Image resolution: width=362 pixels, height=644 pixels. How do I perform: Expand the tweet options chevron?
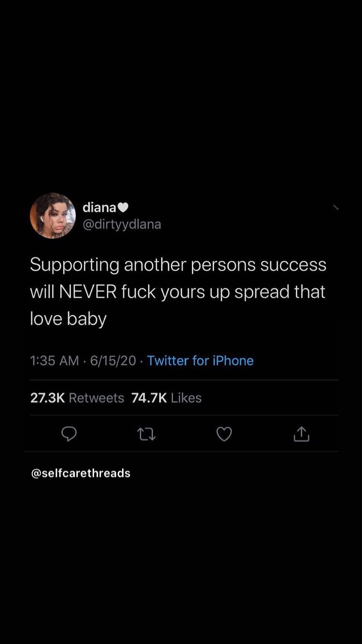click(x=336, y=208)
